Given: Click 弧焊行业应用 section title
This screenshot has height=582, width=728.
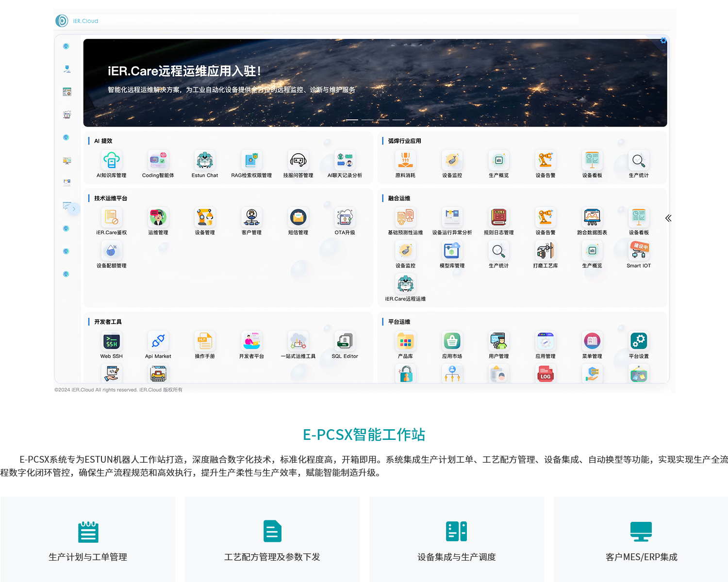Looking at the screenshot, I should coord(404,141).
